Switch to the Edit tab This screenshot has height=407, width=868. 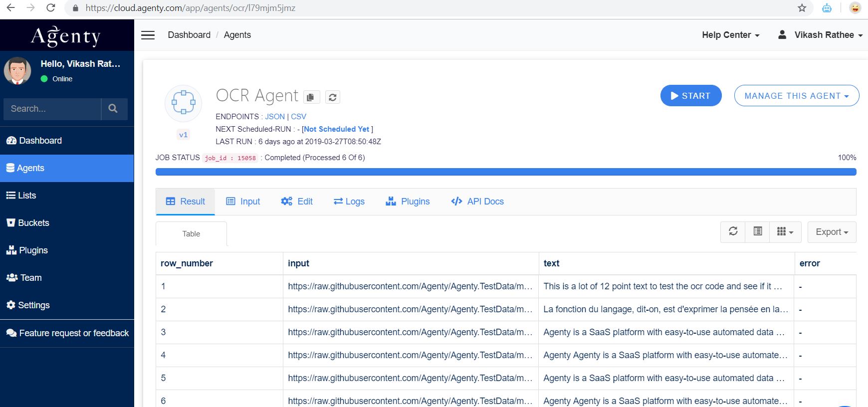point(297,202)
